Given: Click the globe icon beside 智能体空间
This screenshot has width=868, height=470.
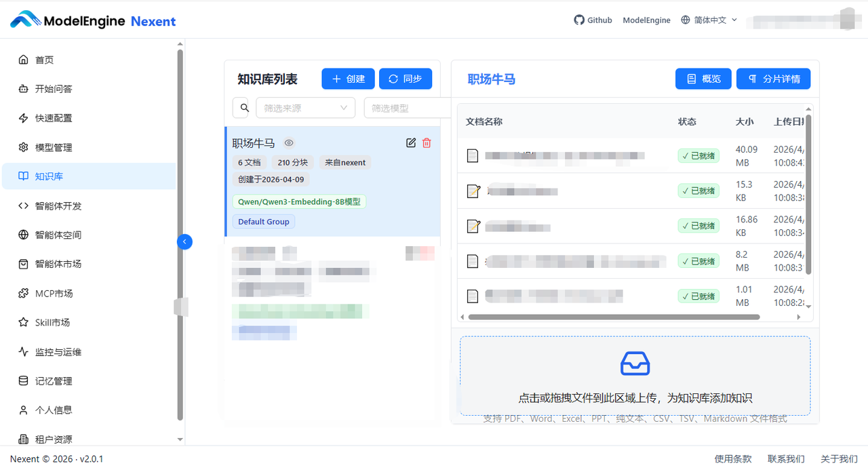Looking at the screenshot, I should [24, 235].
